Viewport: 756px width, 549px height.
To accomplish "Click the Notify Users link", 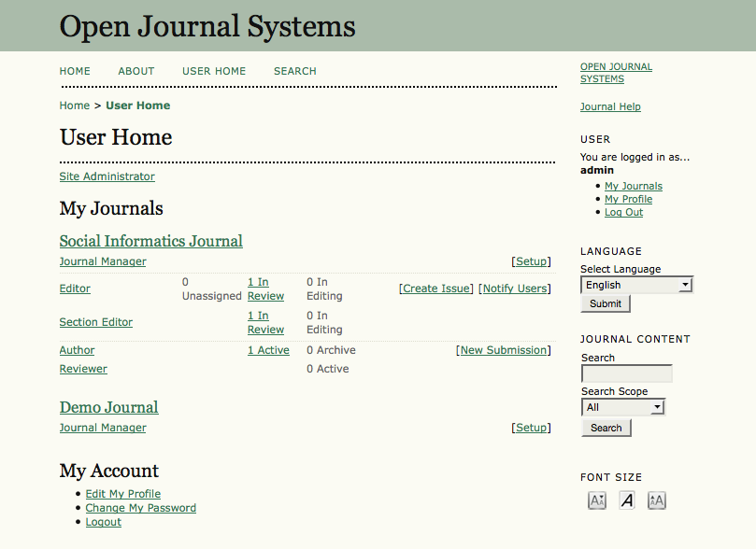I will [x=517, y=289].
